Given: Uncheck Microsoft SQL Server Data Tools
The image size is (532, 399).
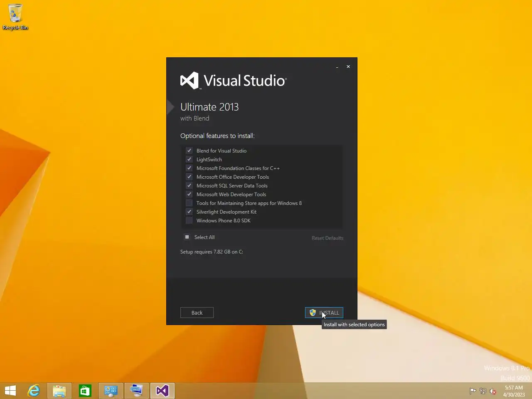Looking at the screenshot, I should coord(189,185).
